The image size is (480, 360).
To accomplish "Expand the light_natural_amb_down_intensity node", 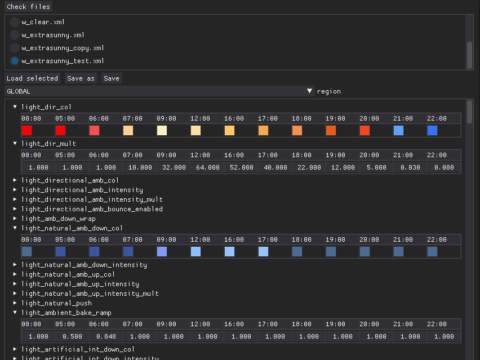I will (15, 265).
